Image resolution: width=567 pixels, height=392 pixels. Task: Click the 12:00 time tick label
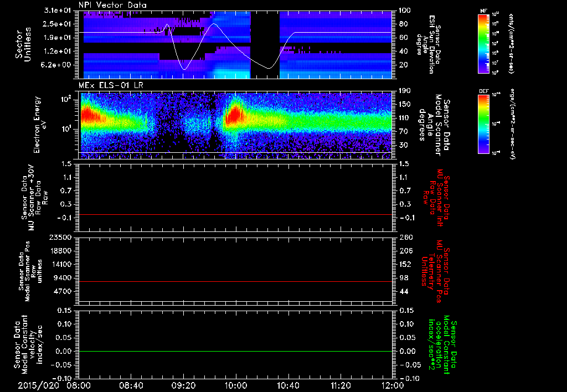tap(393, 385)
